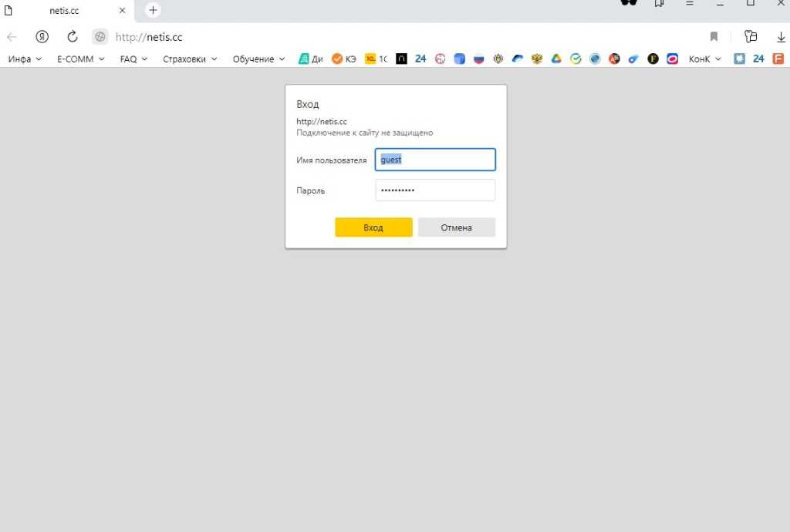Switch to the netis.cc tab
Image resolution: width=790 pixels, height=532 pixels.
[64, 11]
